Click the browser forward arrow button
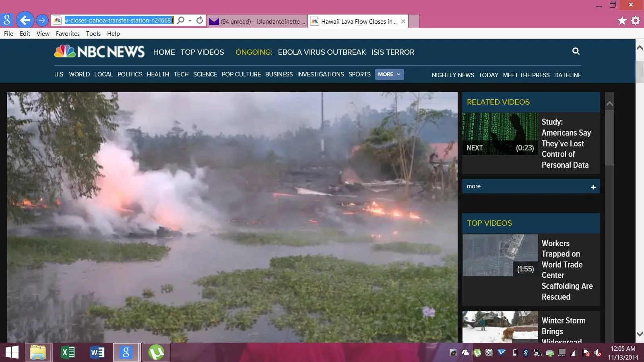This screenshot has width=644, height=362. (x=42, y=20)
